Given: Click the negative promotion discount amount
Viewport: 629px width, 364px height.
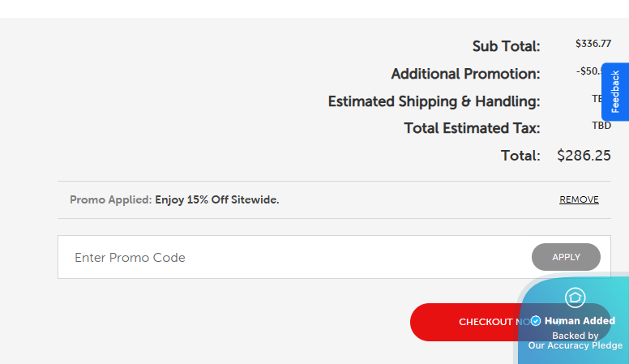Looking at the screenshot, I should 588,71.
